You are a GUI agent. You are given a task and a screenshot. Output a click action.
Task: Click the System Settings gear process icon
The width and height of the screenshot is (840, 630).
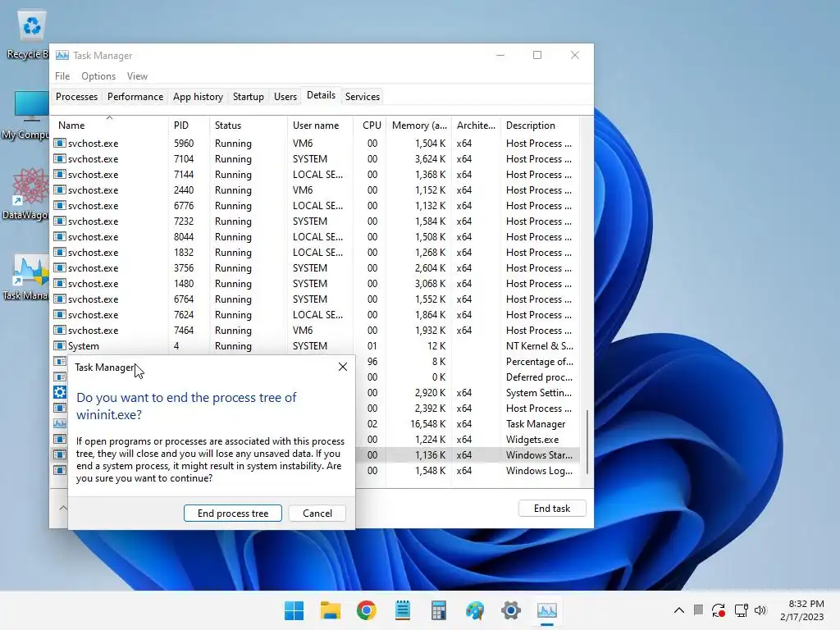[59, 392]
